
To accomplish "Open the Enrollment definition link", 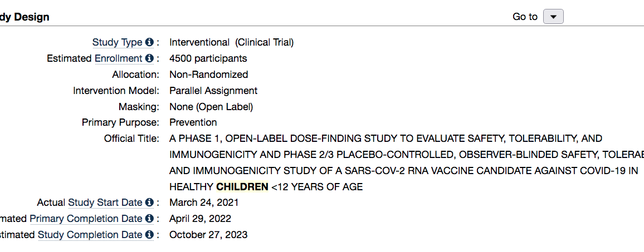I will click(119, 58).
